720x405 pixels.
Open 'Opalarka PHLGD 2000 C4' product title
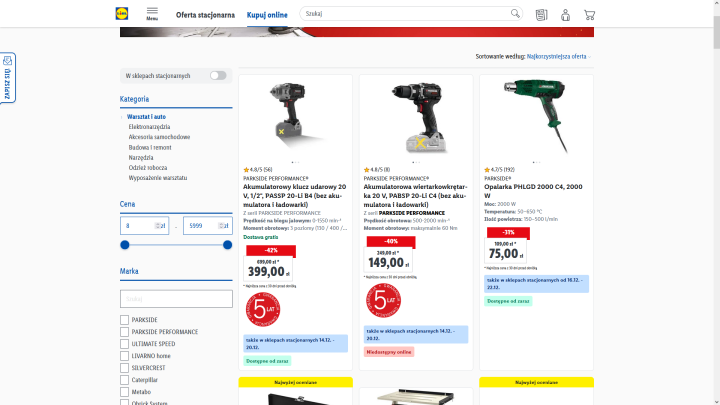pyautogui.click(x=533, y=191)
